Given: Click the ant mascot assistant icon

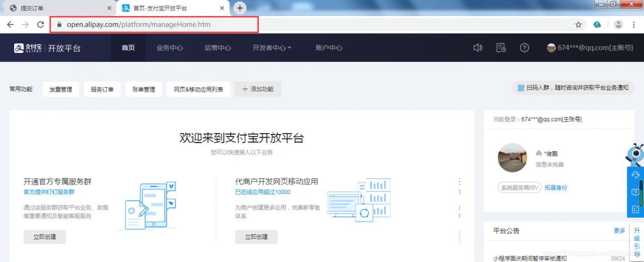Looking at the screenshot, I should tap(635, 155).
